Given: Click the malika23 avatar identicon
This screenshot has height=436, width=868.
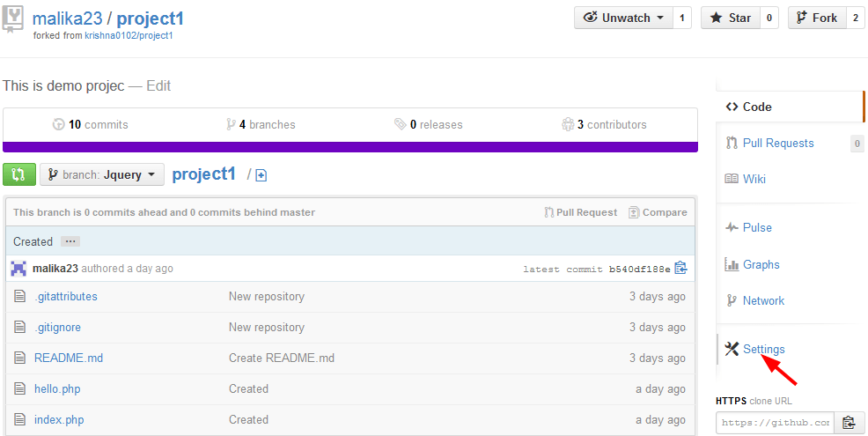Looking at the screenshot, I should tap(18, 269).
